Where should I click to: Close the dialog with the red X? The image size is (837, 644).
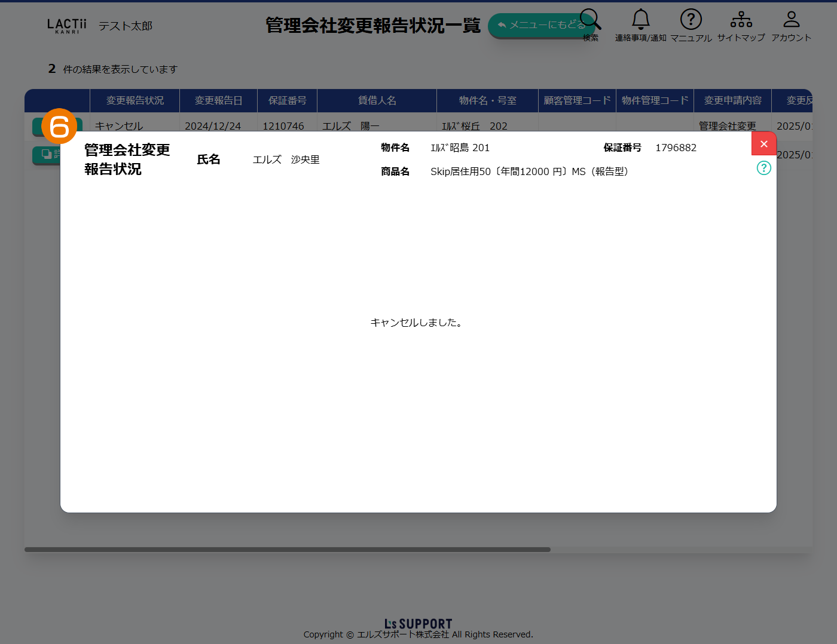tap(763, 144)
